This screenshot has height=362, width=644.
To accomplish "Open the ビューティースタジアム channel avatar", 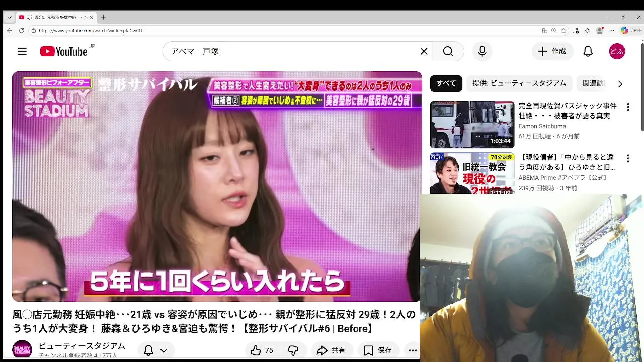I will pos(22,350).
